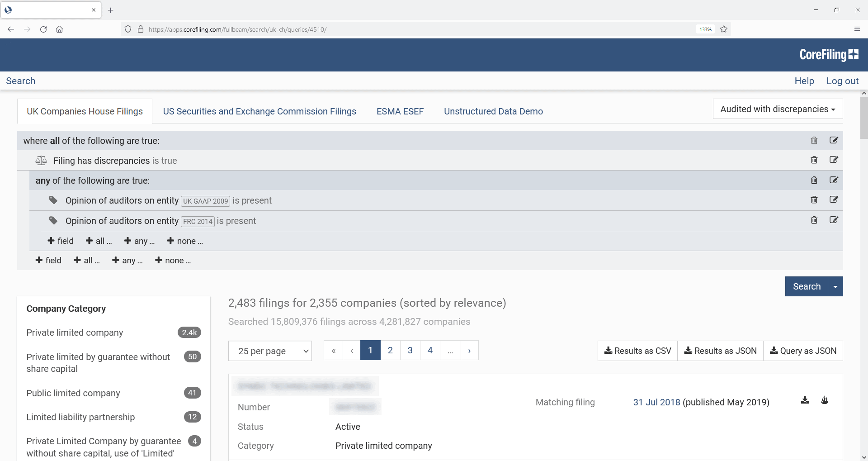Delete the 'Filing has discrepancies' condition

point(814,160)
